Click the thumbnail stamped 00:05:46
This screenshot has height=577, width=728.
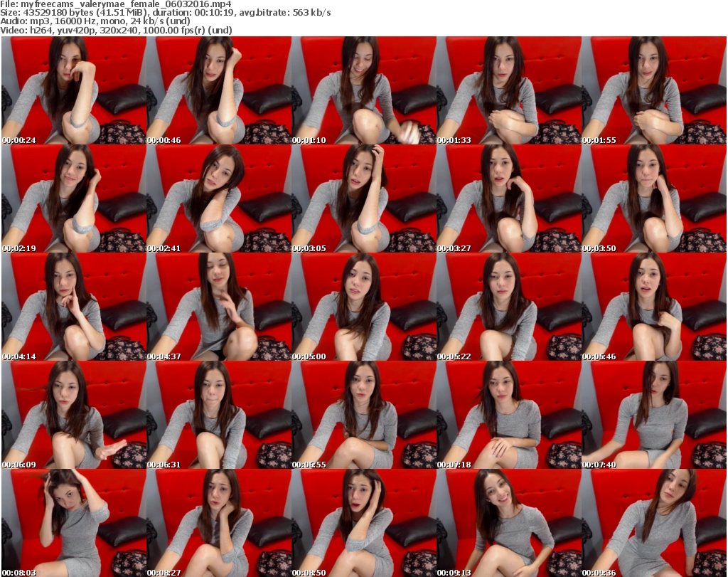654,307
